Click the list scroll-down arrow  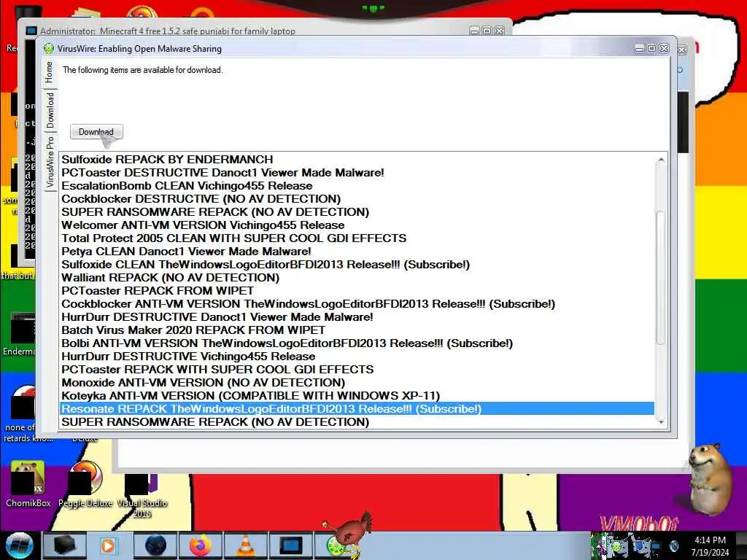[661, 422]
